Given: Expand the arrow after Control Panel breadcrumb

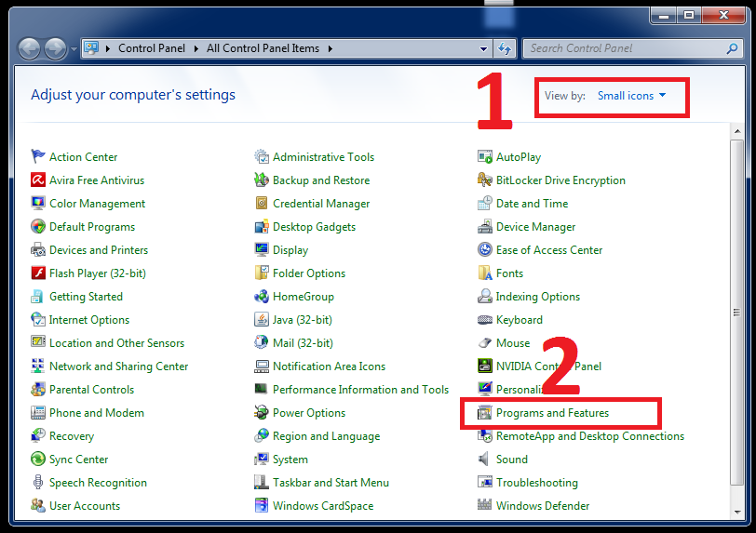Looking at the screenshot, I should click(x=196, y=48).
